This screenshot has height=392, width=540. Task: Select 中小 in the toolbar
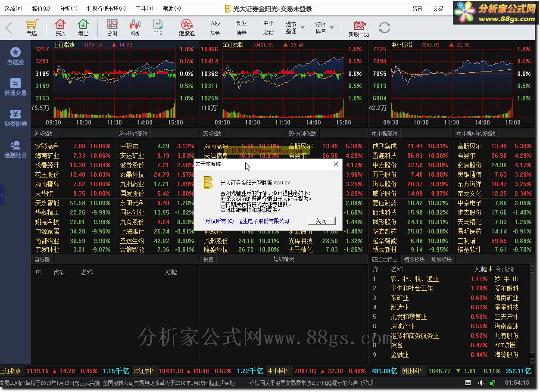268,23
